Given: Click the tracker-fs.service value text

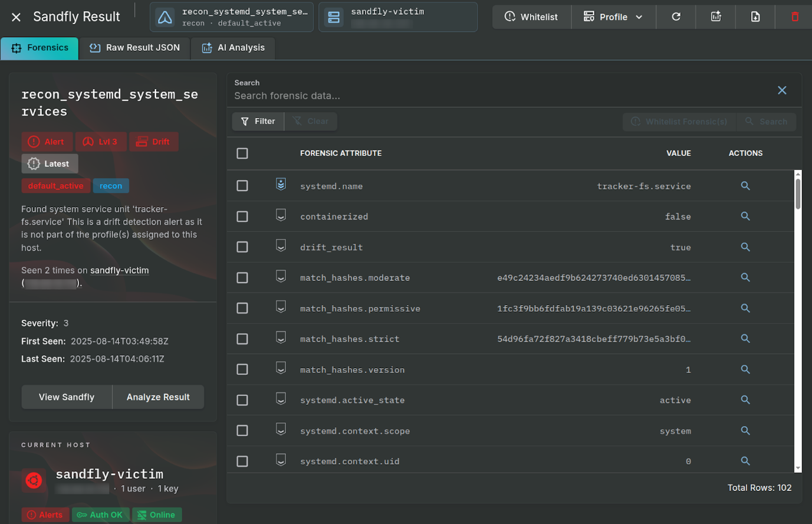Looking at the screenshot, I should 644,186.
